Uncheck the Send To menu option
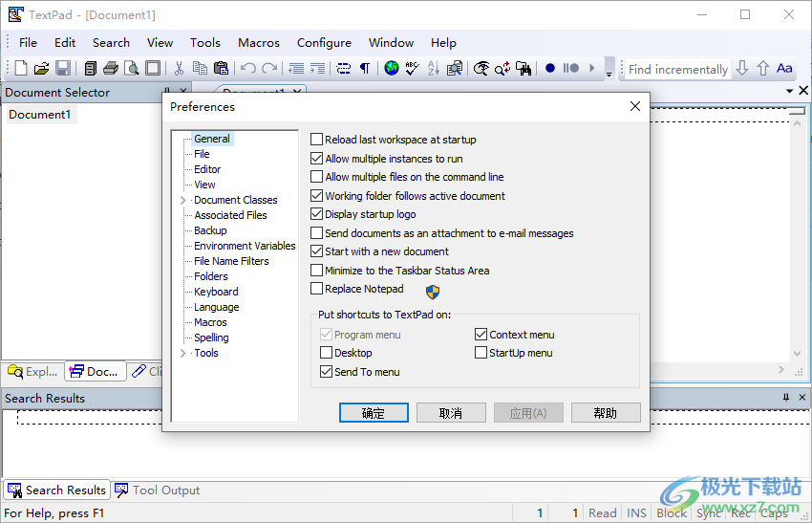 [x=327, y=372]
